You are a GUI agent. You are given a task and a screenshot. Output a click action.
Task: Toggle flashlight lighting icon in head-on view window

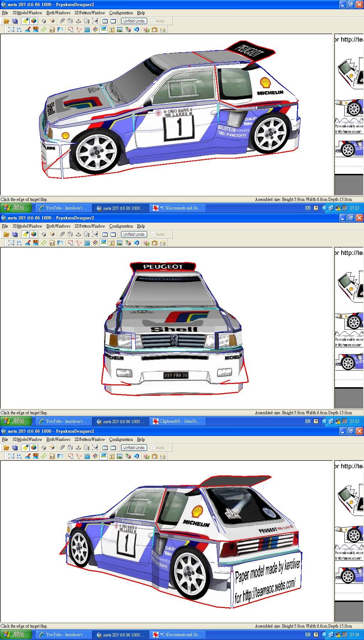[25, 234]
